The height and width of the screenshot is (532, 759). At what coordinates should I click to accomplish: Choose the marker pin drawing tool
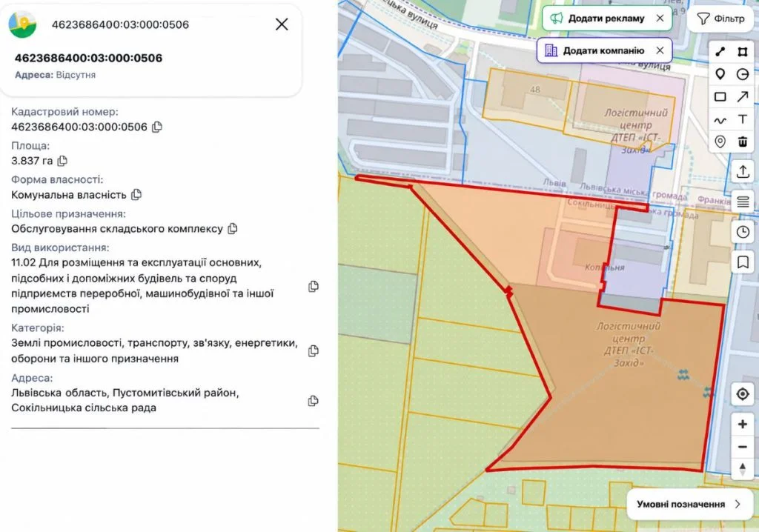click(720, 74)
